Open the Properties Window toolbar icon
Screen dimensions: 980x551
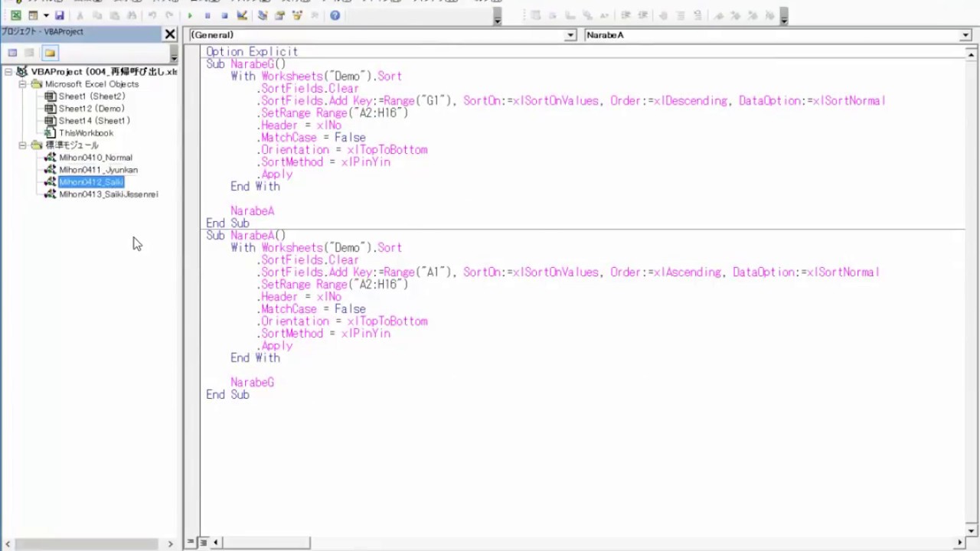(x=279, y=15)
